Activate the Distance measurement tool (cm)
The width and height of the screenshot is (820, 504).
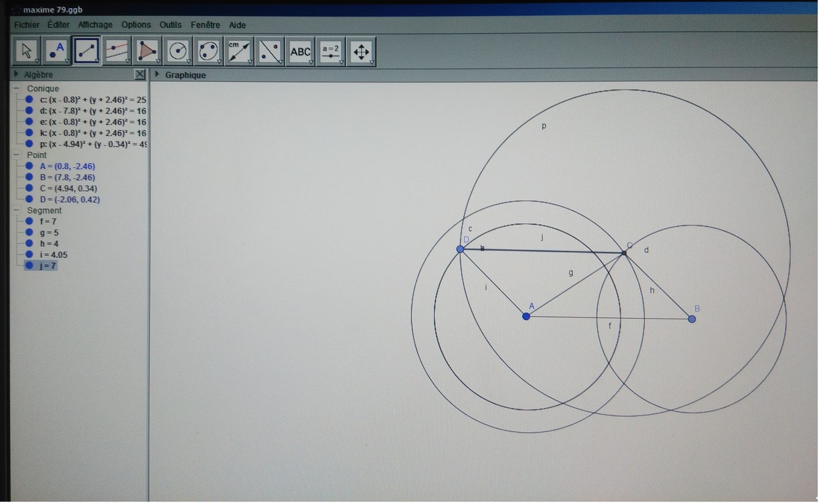[x=239, y=51]
